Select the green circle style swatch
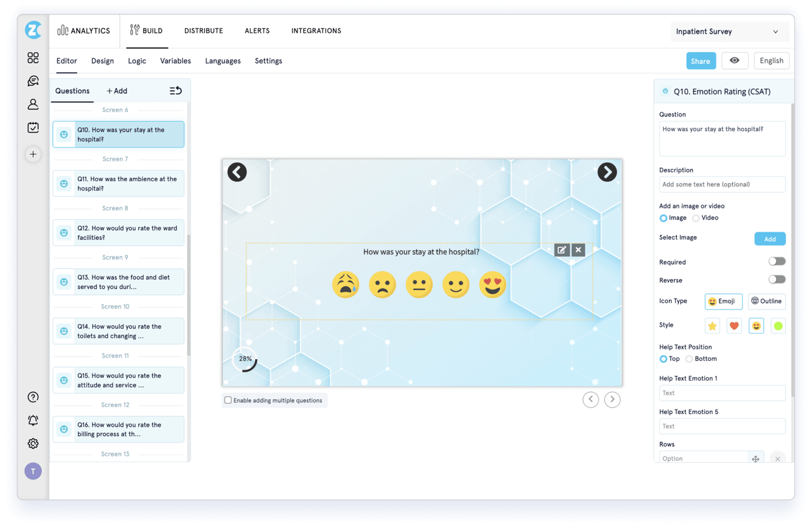Viewport: 812px width, 528px height. click(x=778, y=326)
